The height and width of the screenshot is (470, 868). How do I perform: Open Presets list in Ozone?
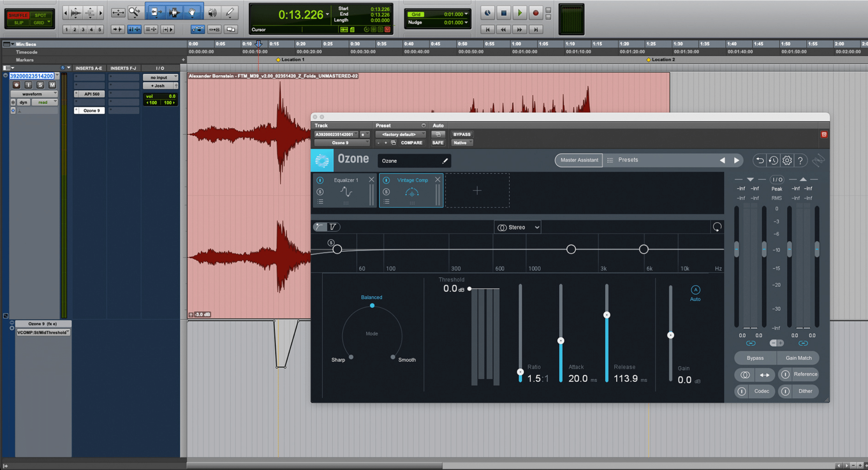click(628, 160)
